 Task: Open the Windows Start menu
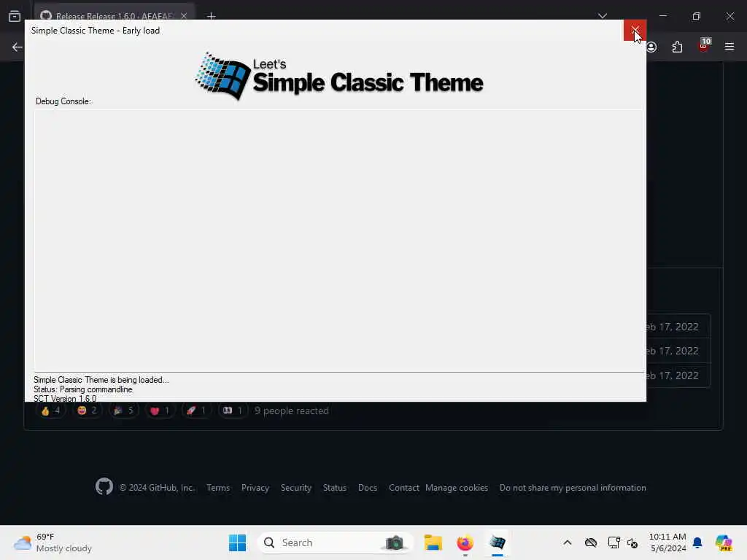[237, 542]
